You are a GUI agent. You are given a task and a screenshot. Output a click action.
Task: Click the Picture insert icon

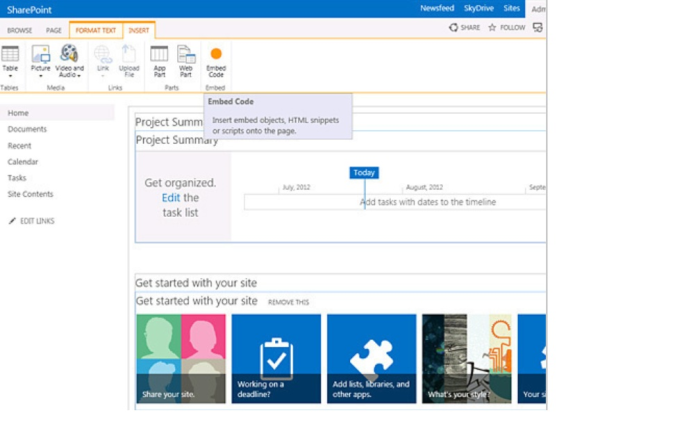pyautogui.click(x=40, y=54)
